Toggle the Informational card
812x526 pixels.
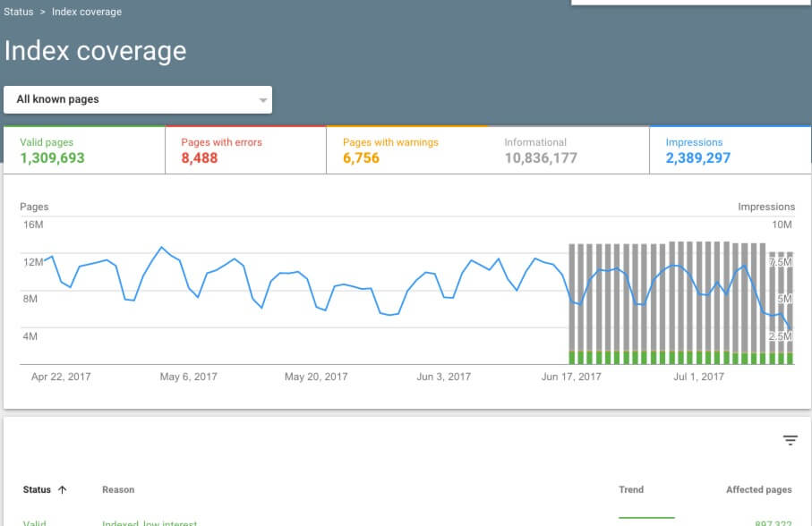pyautogui.click(x=568, y=150)
